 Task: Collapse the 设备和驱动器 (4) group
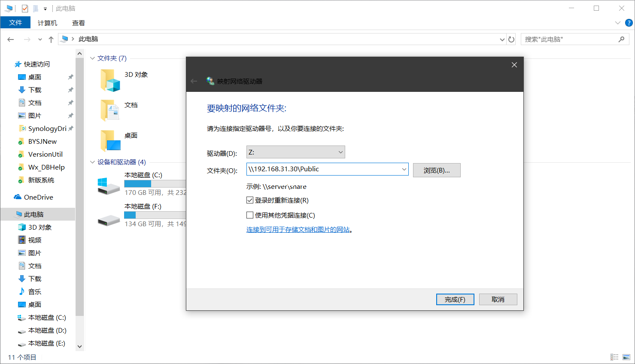tap(92, 162)
